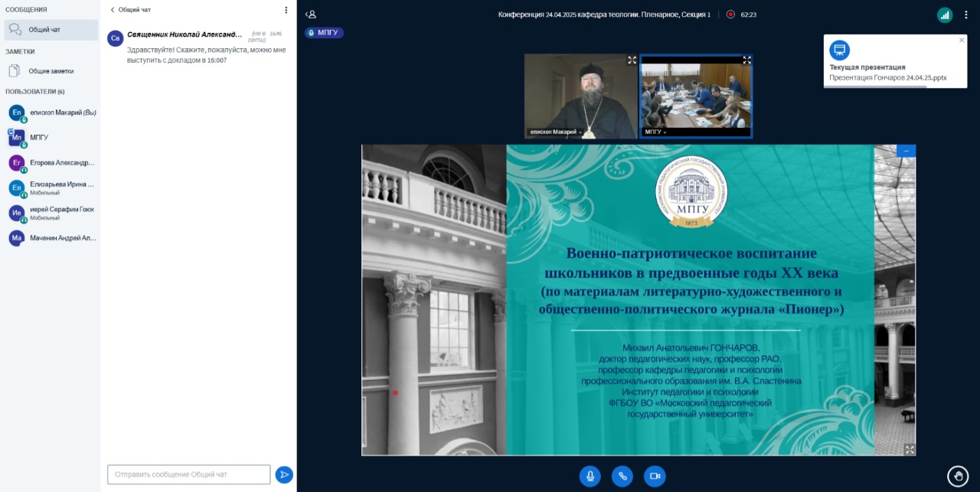Maximize МПГУ webcam video

pyautogui.click(x=747, y=60)
